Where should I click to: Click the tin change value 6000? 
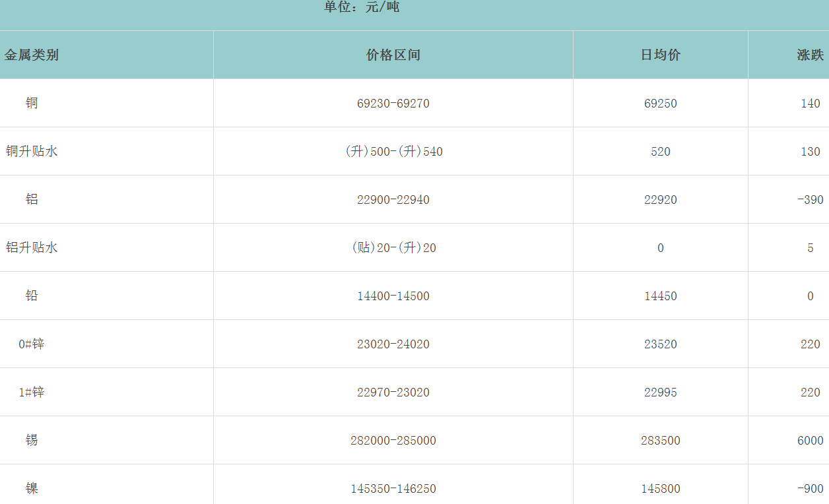pos(810,441)
